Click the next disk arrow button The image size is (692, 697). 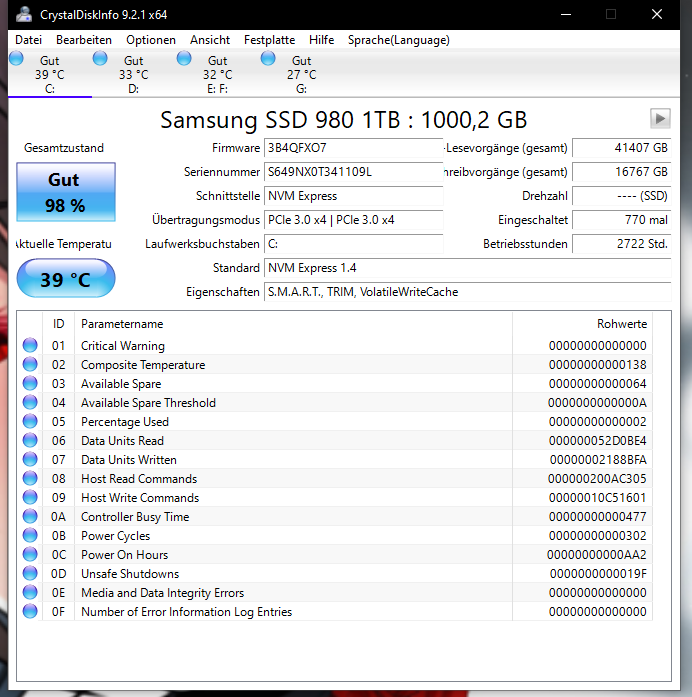(x=660, y=119)
